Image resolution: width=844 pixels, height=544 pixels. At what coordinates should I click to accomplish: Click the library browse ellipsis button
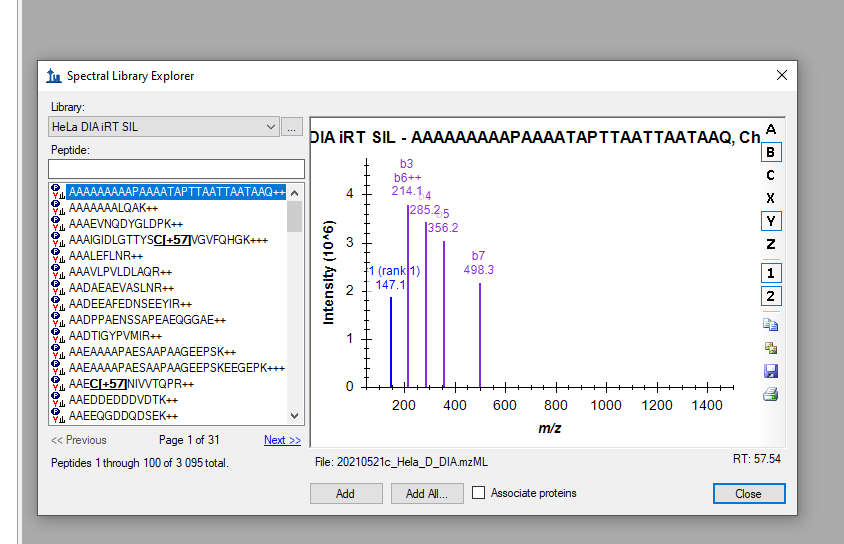[291, 127]
